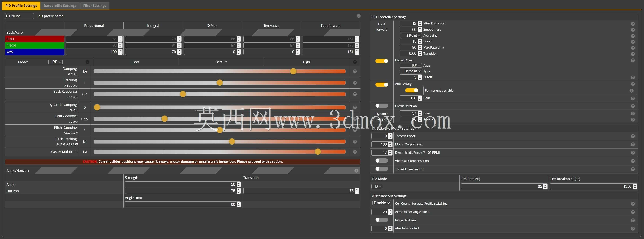The image size is (644, 239).
Task: Show help for I Term Rotation
Action: tap(633, 106)
